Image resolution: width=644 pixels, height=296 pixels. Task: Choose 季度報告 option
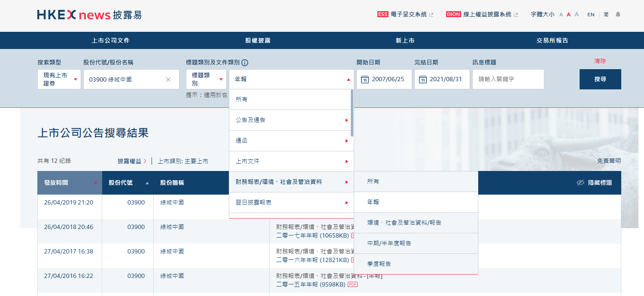pos(416,264)
